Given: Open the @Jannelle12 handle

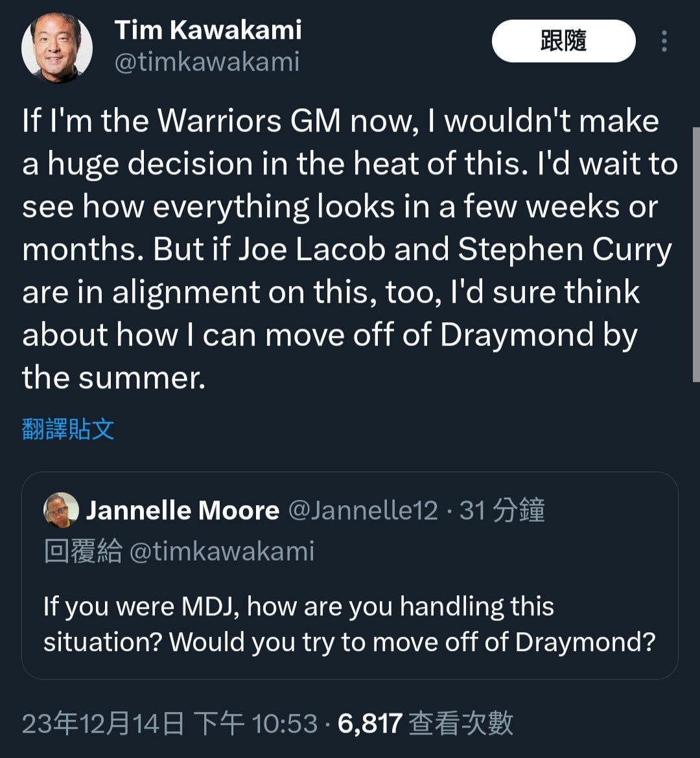Looking at the screenshot, I should coord(363,510).
